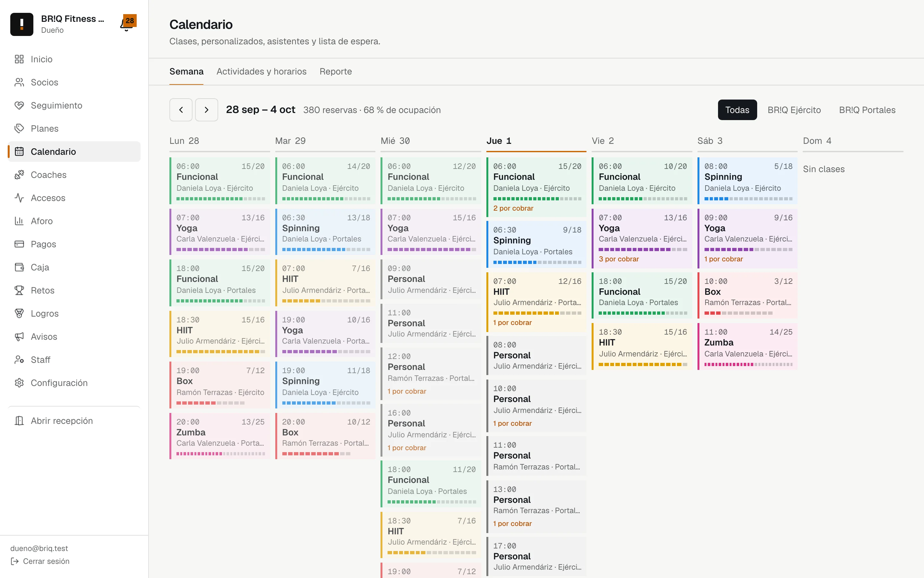
Task: Click the Jue 1 day header
Action: [536, 141]
